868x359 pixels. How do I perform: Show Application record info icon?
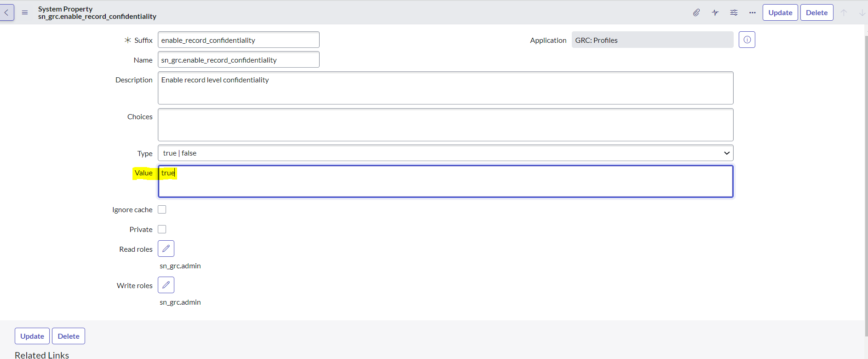tap(747, 40)
